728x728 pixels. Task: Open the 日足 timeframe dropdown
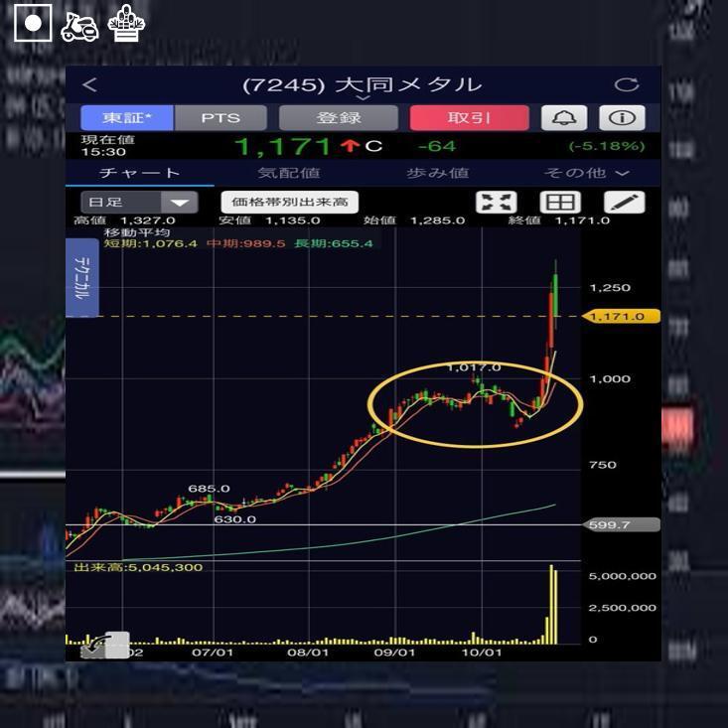tap(139, 203)
